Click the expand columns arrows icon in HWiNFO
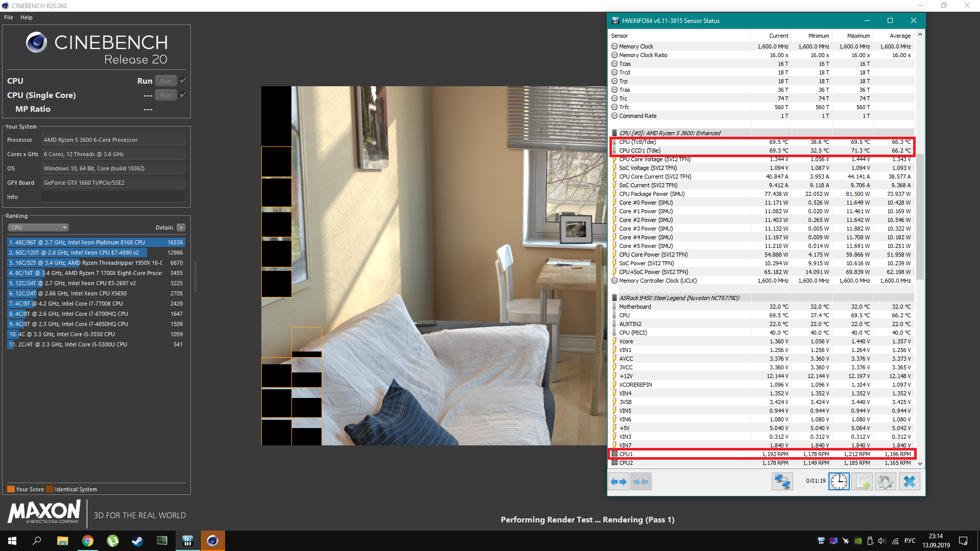This screenshot has width=980, height=551. coord(619,482)
